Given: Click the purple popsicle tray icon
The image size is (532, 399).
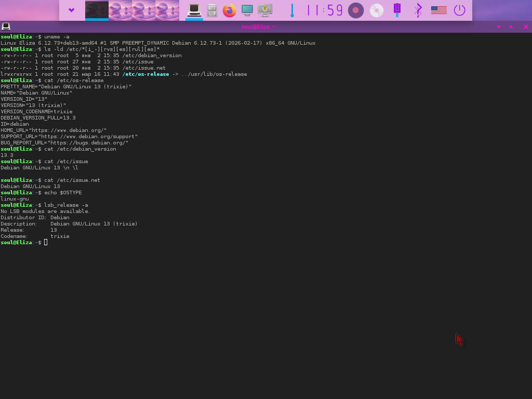Looking at the screenshot, I should tap(397, 10).
